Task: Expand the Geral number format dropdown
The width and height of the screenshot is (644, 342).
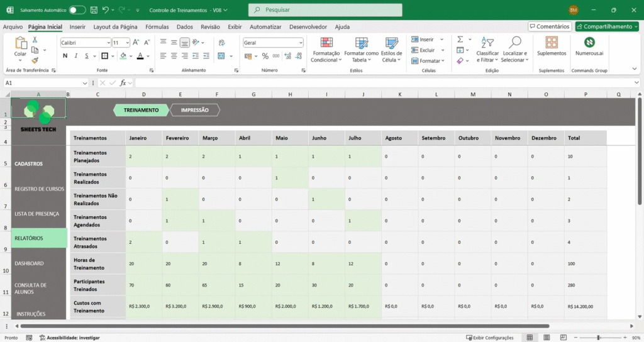Action: pyautogui.click(x=300, y=43)
